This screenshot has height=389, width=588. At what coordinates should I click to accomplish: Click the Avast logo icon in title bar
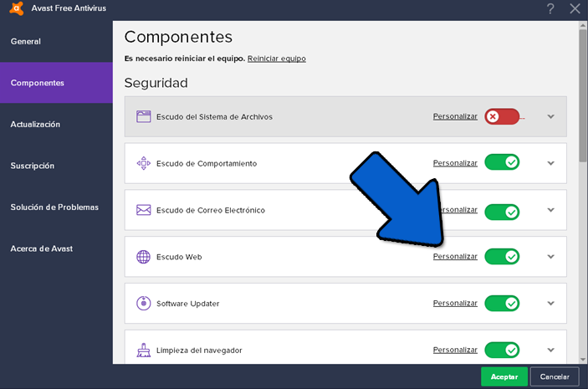click(x=17, y=8)
